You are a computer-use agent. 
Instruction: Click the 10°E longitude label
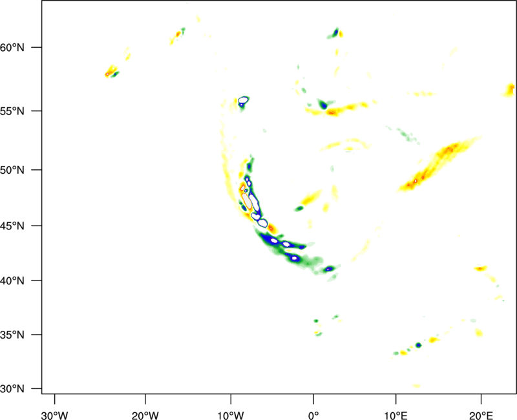[396, 415]
